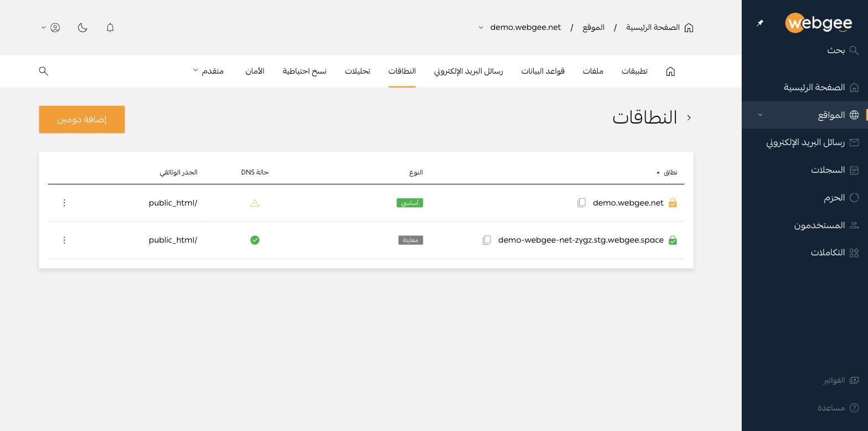Screen dimensions: 868x431
Task: Copy the demo.webgee.net domain name
Action: click(x=581, y=203)
